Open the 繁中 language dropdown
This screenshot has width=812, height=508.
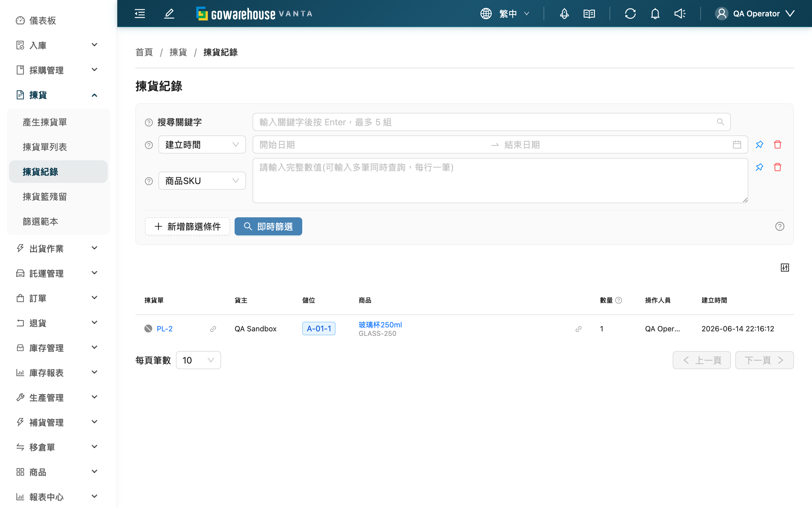pos(514,14)
